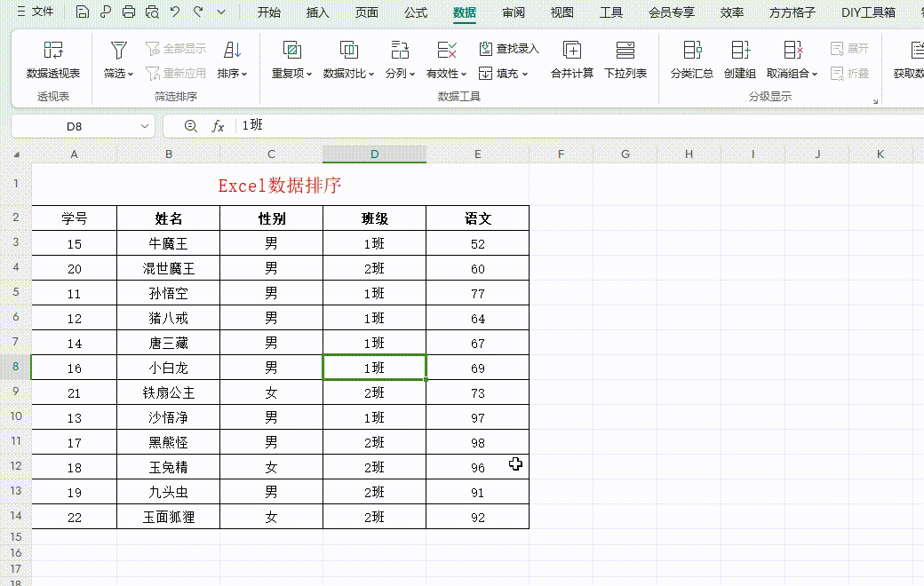
Task: Switch to the 审阅 tab
Action: tap(514, 12)
